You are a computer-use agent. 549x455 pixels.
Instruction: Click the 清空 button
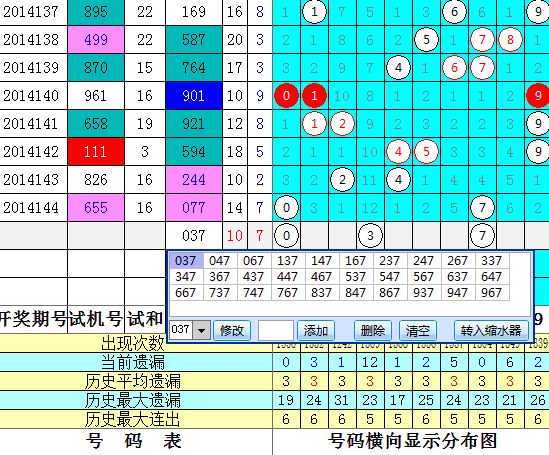tap(418, 330)
